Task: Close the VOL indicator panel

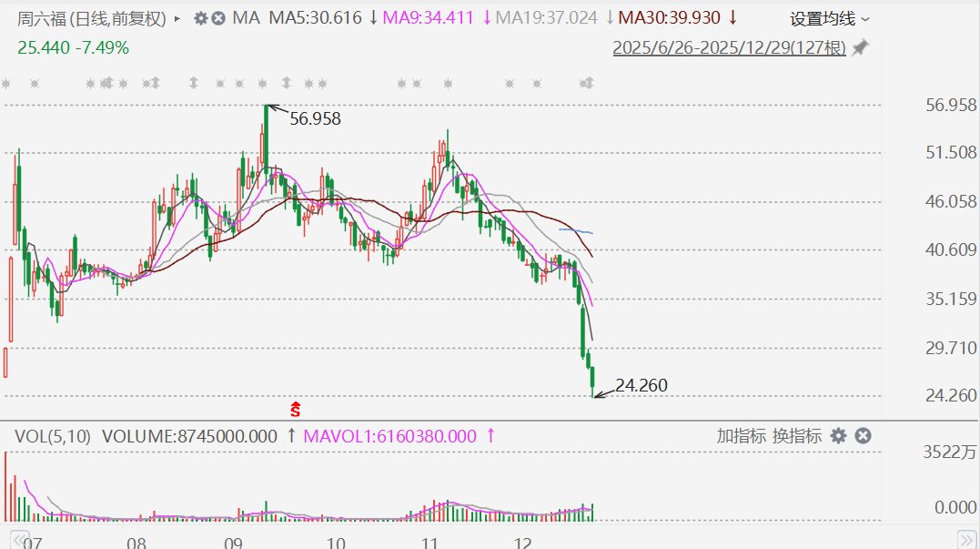Action: point(863,436)
